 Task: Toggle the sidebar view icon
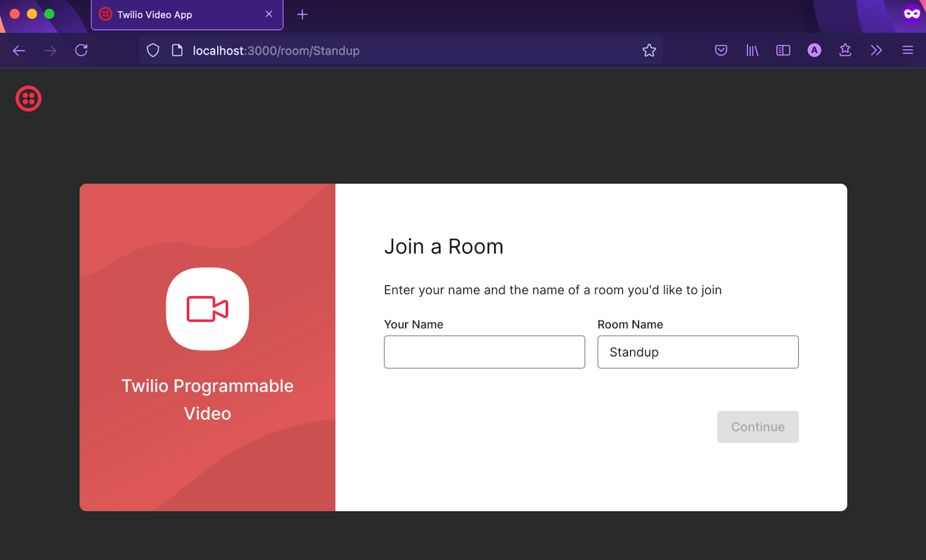coord(783,50)
